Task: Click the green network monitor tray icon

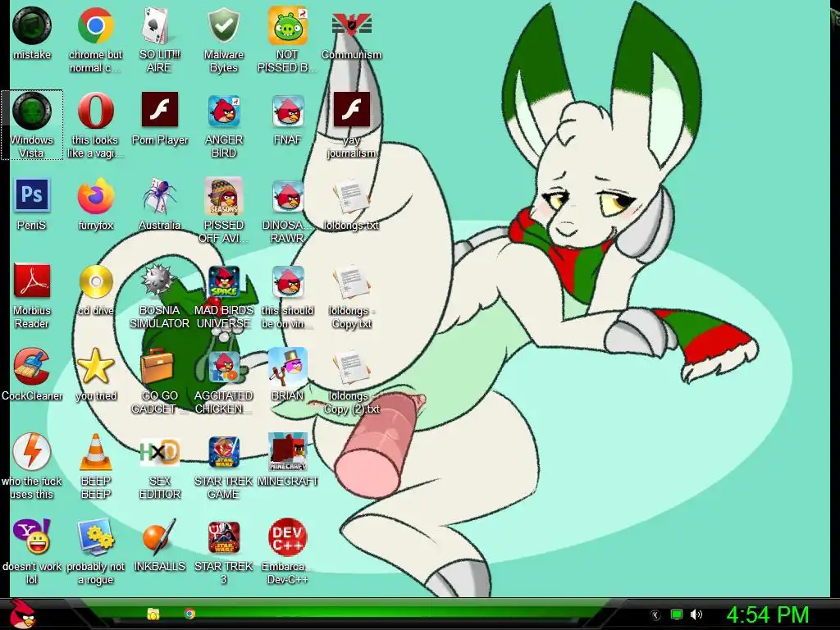Action: (677, 614)
